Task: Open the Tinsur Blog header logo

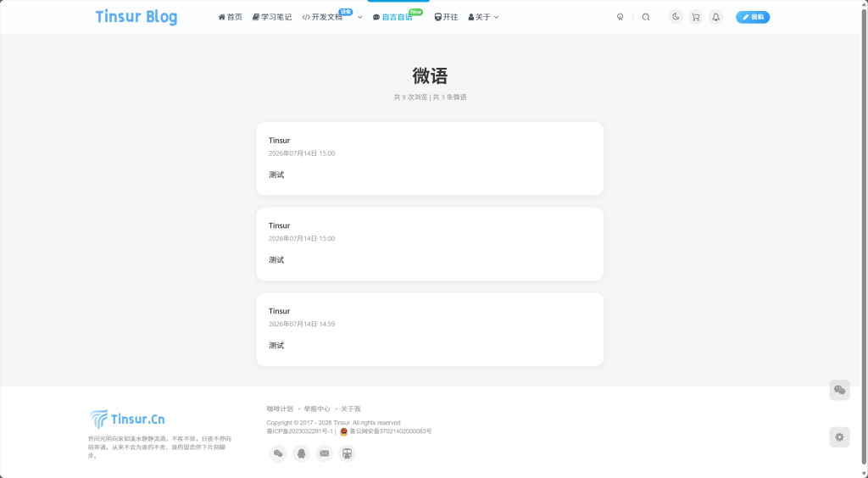Action: [x=136, y=17]
